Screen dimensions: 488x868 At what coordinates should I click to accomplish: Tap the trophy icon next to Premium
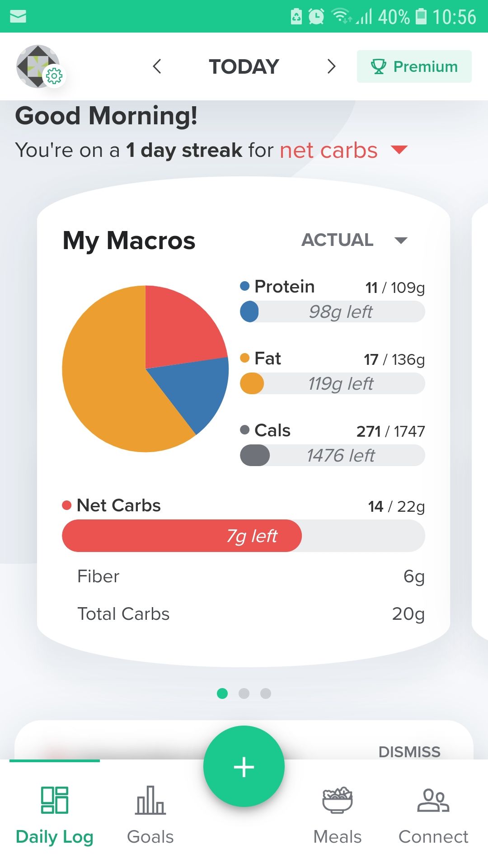tap(379, 66)
